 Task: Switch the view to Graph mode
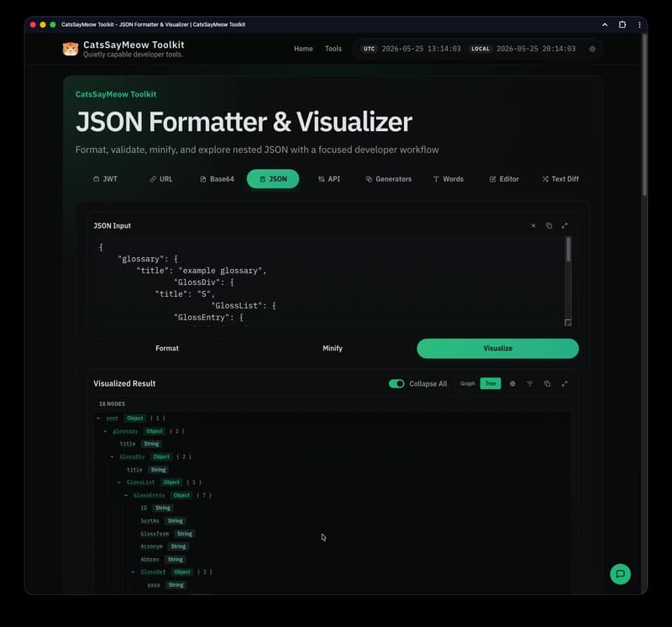[468, 383]
